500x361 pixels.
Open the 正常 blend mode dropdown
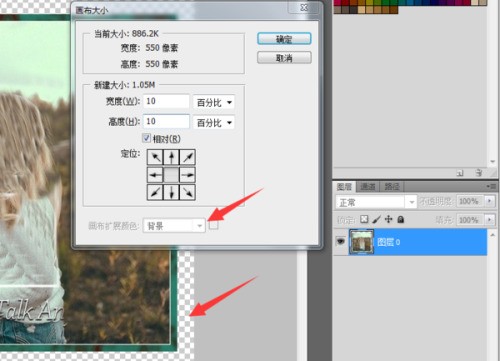point(376,202)
